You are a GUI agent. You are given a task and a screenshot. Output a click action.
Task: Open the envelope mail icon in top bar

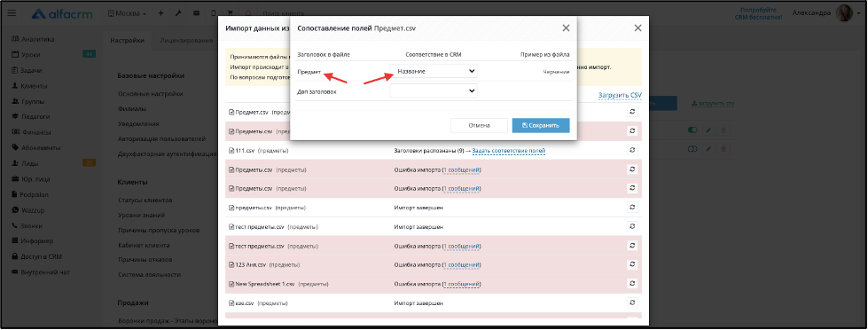click(x=196, y=13)
